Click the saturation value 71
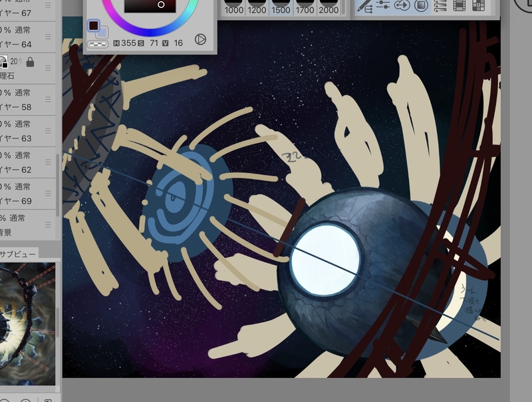The height and width of the screenshot is (402, 532). pos(154,43)
